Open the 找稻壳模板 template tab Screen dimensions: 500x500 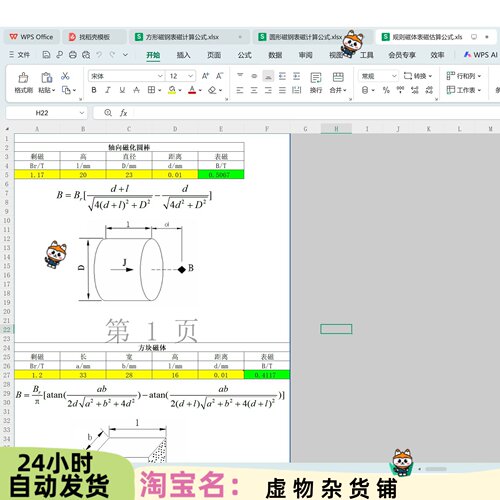pos(94,37)
